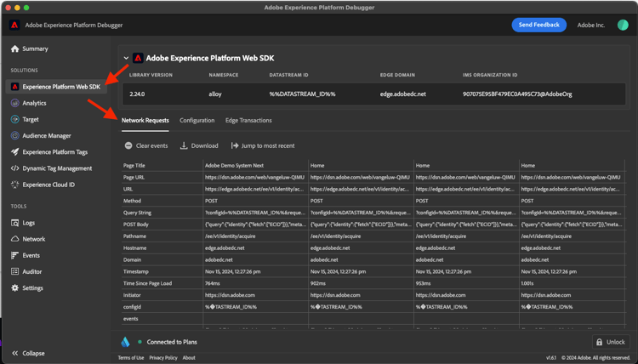Viewport: 638px width, 364px height.
Task: Click the 'Connected to Plans' status text
Action: pyautogui.click(x=172, y=342)
